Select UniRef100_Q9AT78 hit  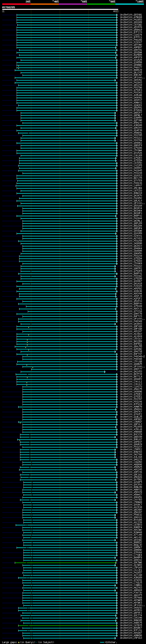131,314
